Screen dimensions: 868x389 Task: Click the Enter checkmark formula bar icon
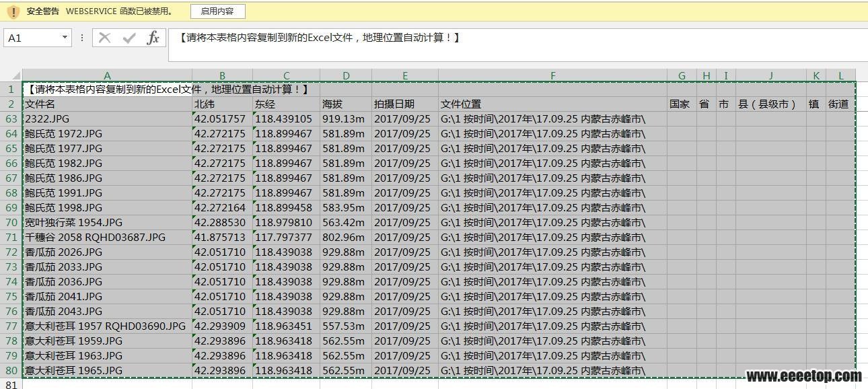pyautogui.click(x=129, y=38)
